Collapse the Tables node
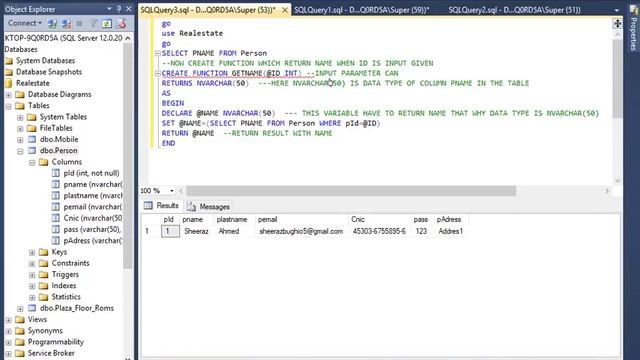Viewport: 640px width, 360px height. [x=9, y=106]
